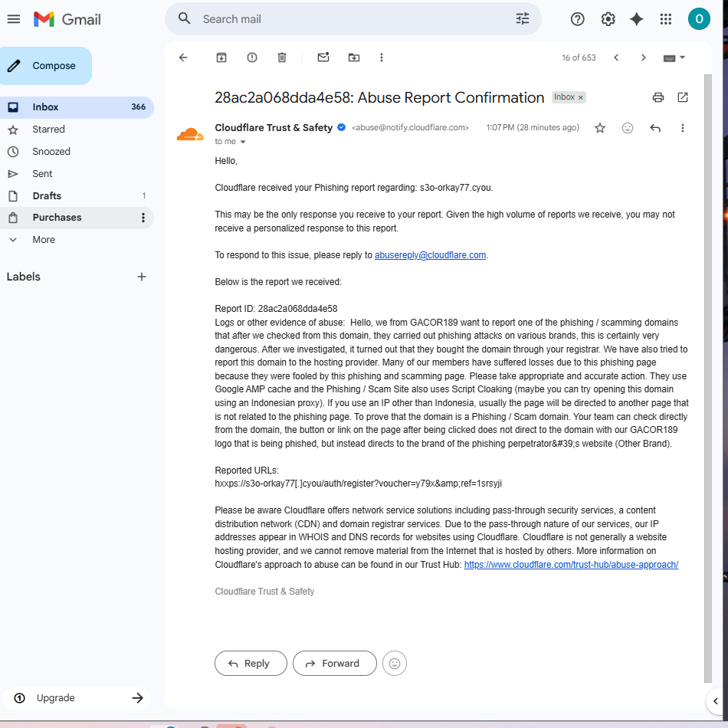This screenshot has width=728, height=728.
Task: Click sender name Cloudflare Trust & Safety
Action: tap(274, 128)
